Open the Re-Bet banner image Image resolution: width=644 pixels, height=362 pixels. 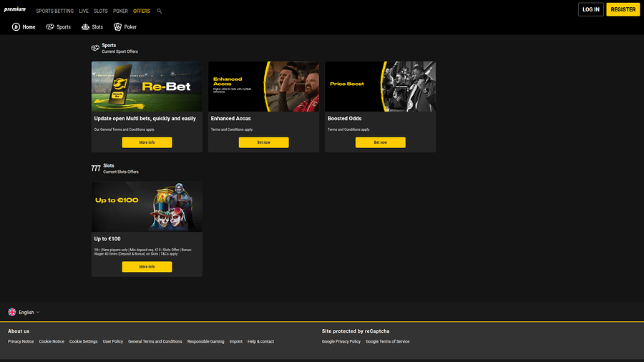(x=147, y=86)
